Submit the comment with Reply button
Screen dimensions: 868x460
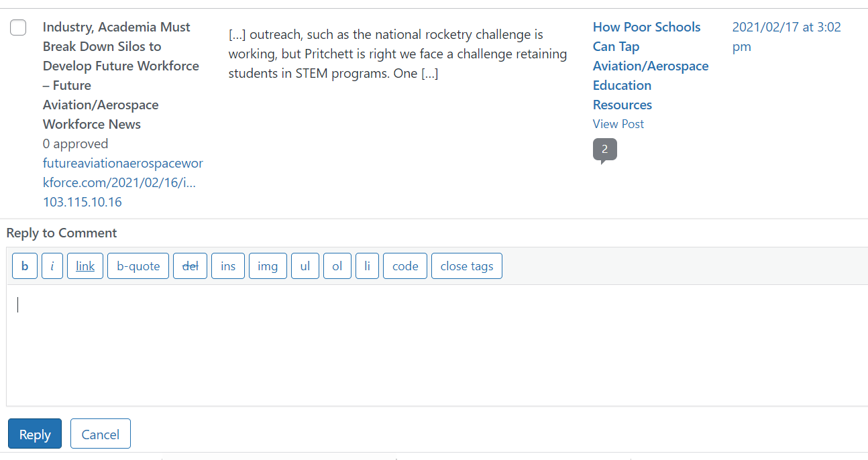(x=35, y=434)
